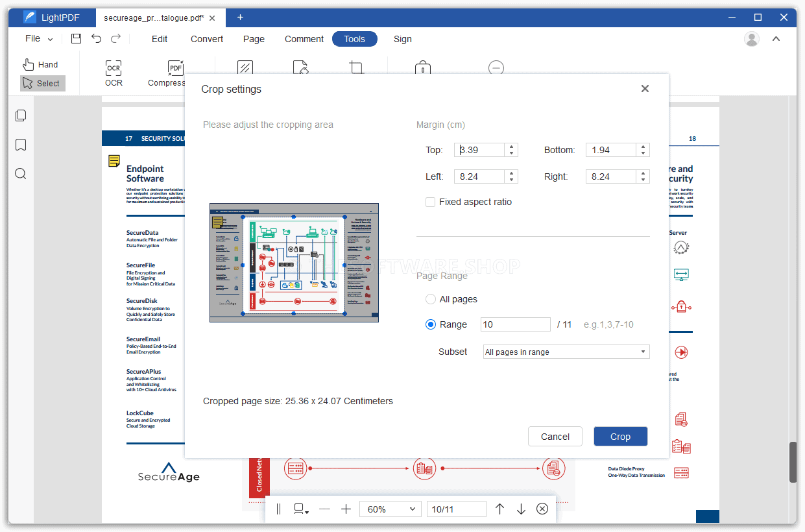Activate the Select cursor tool

pyautogui.click(x=42, y=83)
